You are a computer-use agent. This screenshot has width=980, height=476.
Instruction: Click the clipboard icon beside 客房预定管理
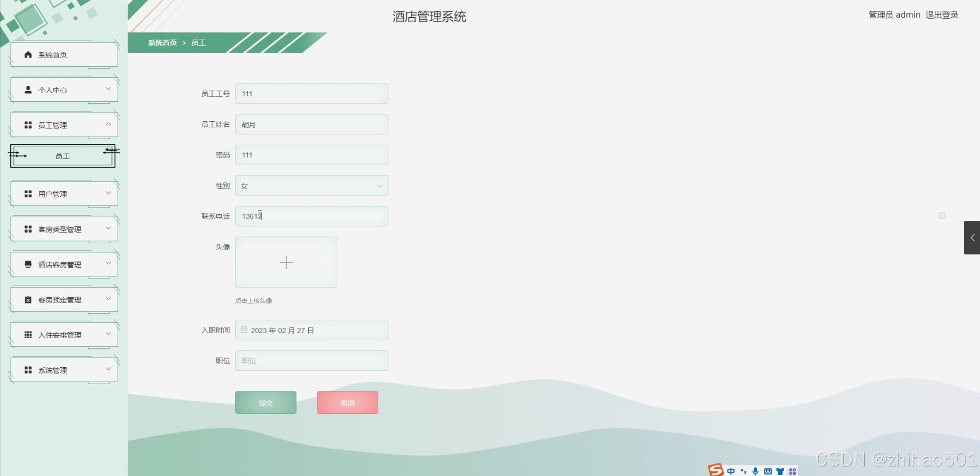[x=28, y=300]
